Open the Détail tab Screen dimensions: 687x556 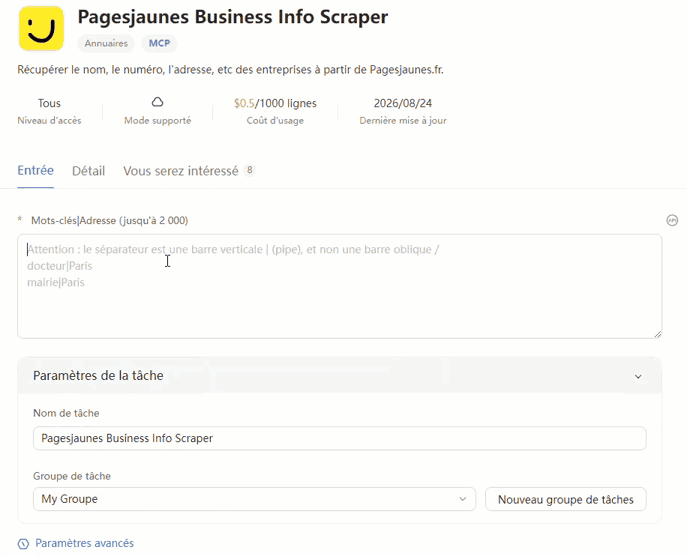(x=89, y=171)
